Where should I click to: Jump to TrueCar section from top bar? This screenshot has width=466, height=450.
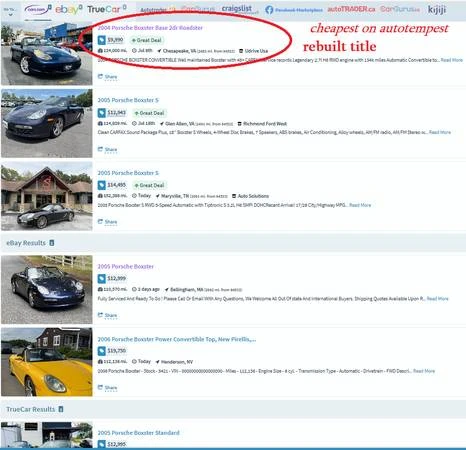[x=106, y=9]
